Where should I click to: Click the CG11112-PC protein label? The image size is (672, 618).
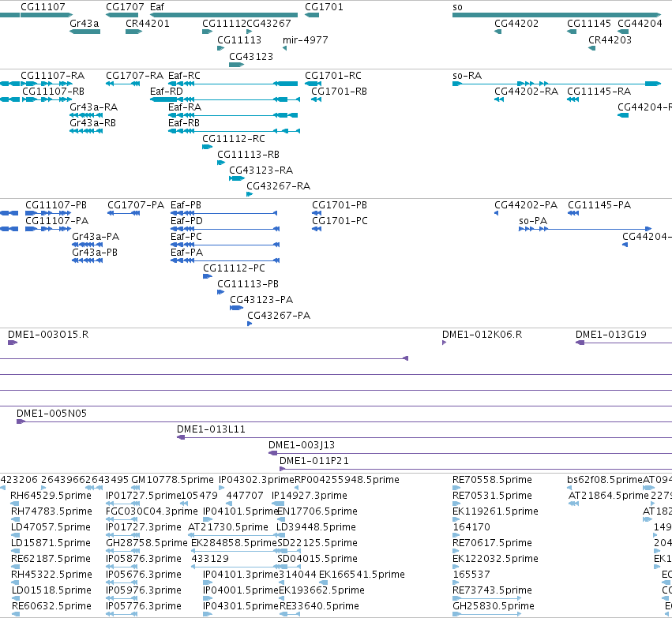(x=234, y=268)
